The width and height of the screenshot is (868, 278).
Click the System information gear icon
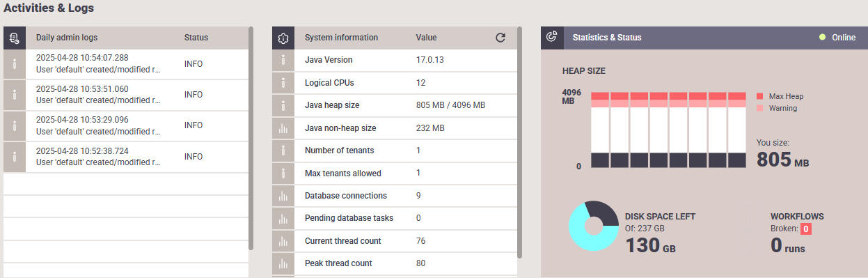283,38
